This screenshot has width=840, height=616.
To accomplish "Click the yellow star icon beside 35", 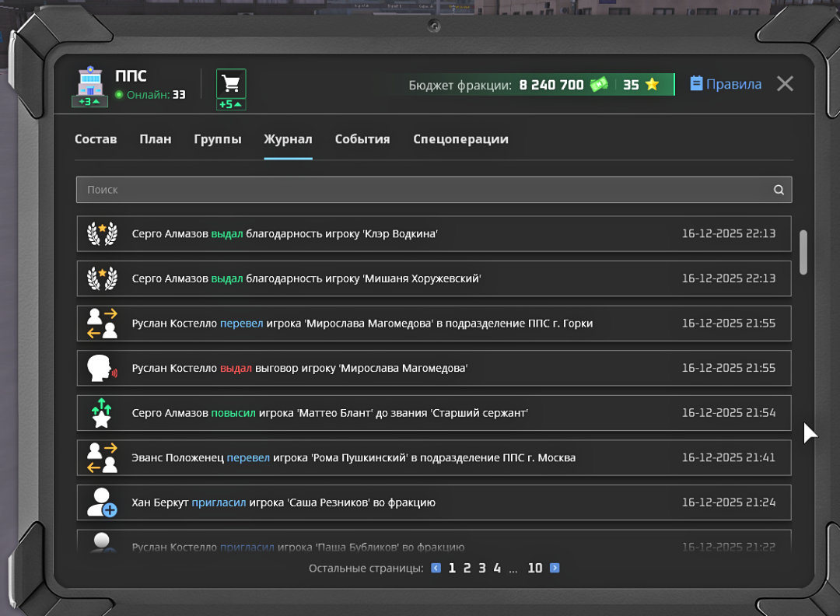I will point(652,85).
